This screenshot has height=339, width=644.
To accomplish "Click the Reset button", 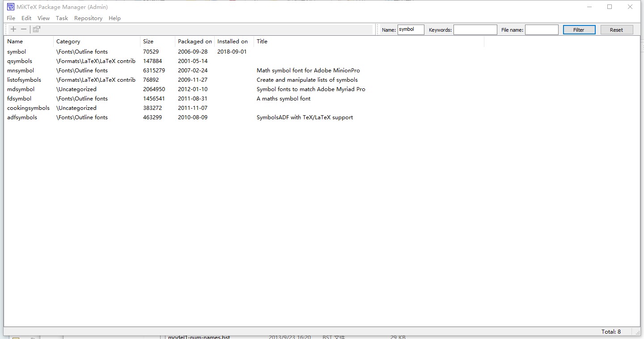I will [x=616, y=30].
